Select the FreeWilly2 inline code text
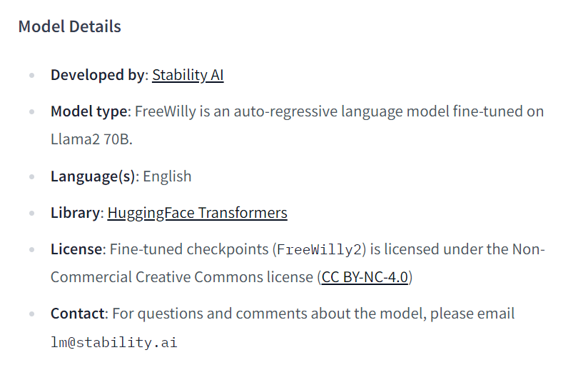 pos(319,249)
